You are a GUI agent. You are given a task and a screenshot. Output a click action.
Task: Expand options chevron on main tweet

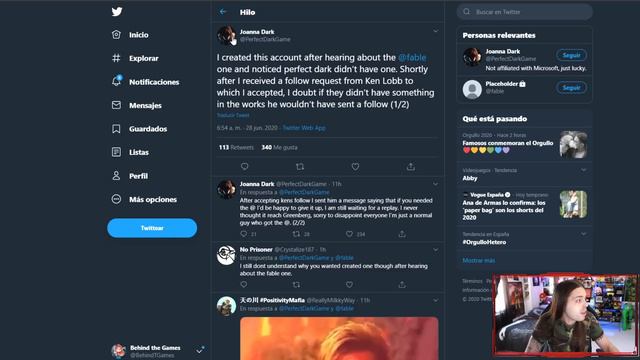436,31
